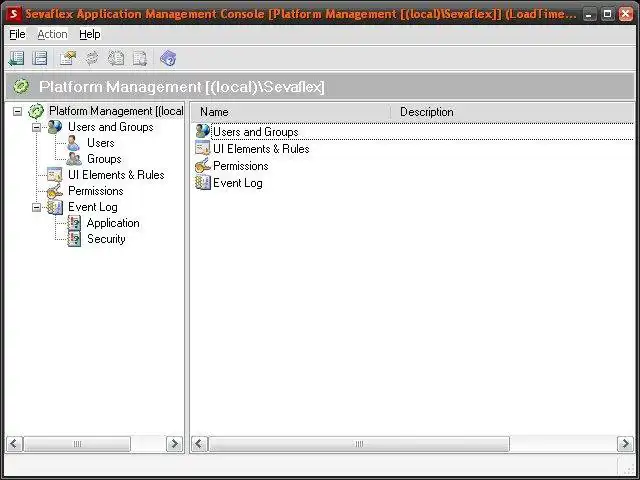Select Permissions row in the list pane

click(412, 166)
